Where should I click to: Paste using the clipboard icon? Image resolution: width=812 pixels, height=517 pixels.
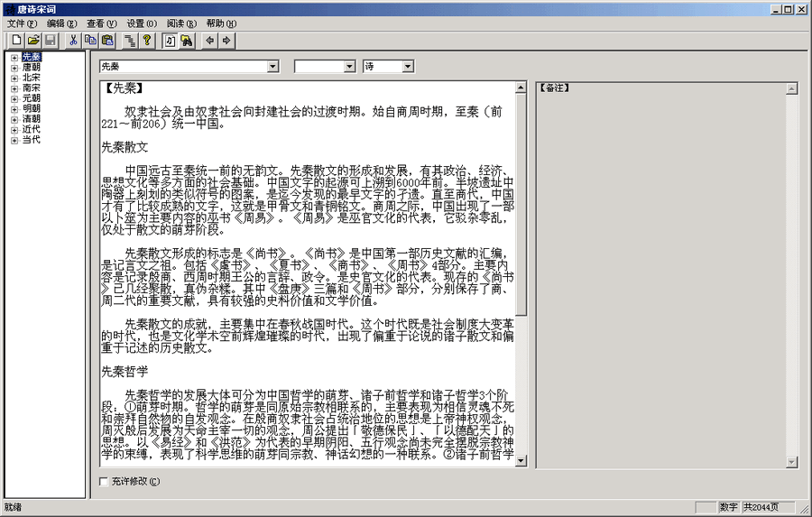tap(107, 41)
